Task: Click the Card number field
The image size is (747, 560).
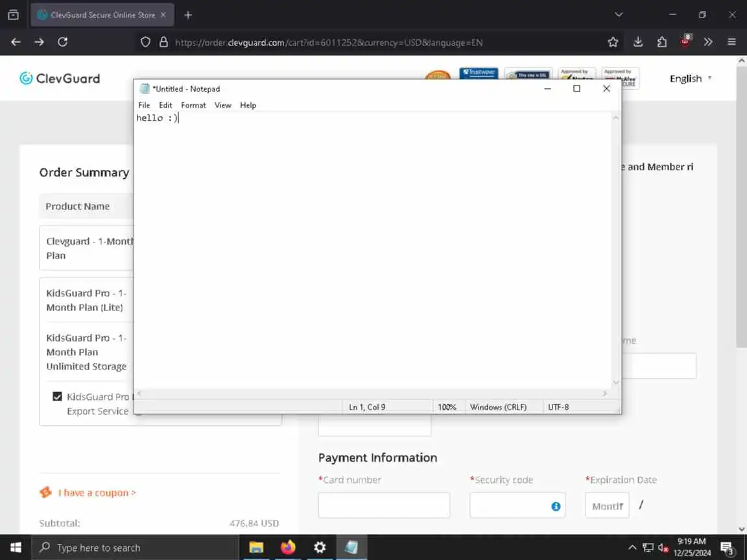Action: [384, 506]
